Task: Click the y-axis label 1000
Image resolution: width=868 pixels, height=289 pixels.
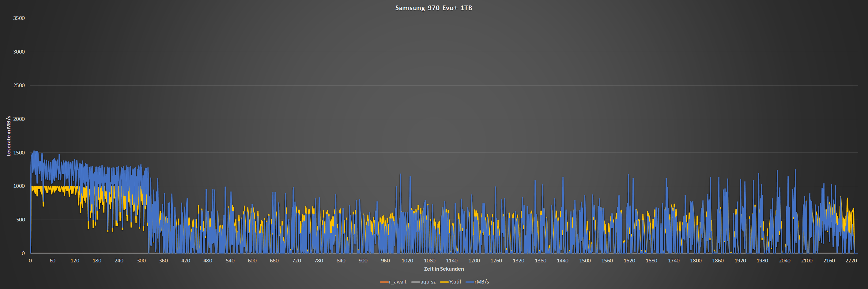Action: click(x=19, y=186)
